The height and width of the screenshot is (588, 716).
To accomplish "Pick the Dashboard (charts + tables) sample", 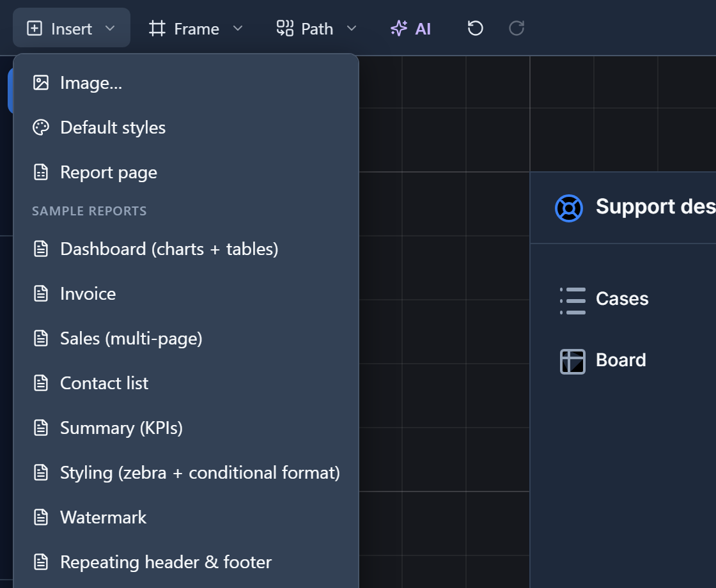I will point(186,249).
